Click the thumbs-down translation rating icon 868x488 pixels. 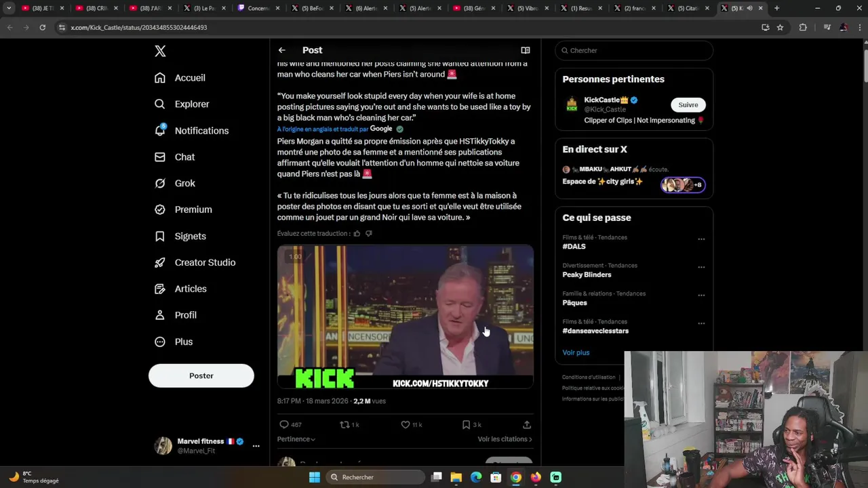(369, 234)
